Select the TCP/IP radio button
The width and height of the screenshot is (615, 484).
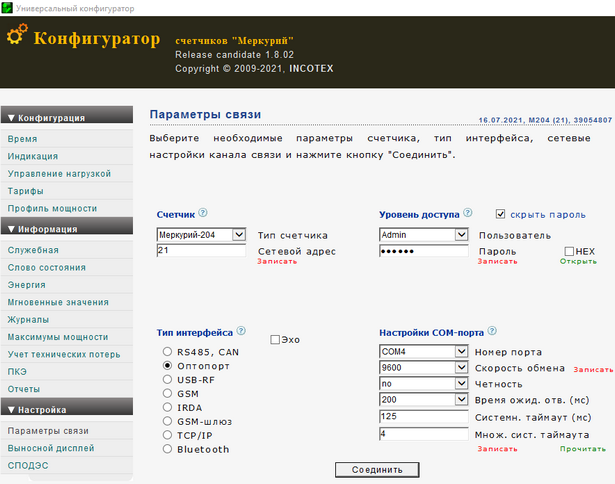(167, 435)
